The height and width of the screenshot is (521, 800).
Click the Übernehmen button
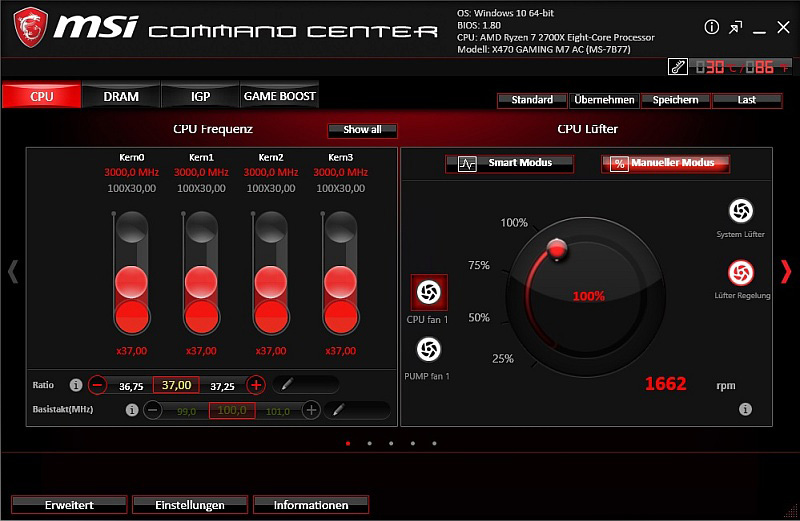point(604,100)
